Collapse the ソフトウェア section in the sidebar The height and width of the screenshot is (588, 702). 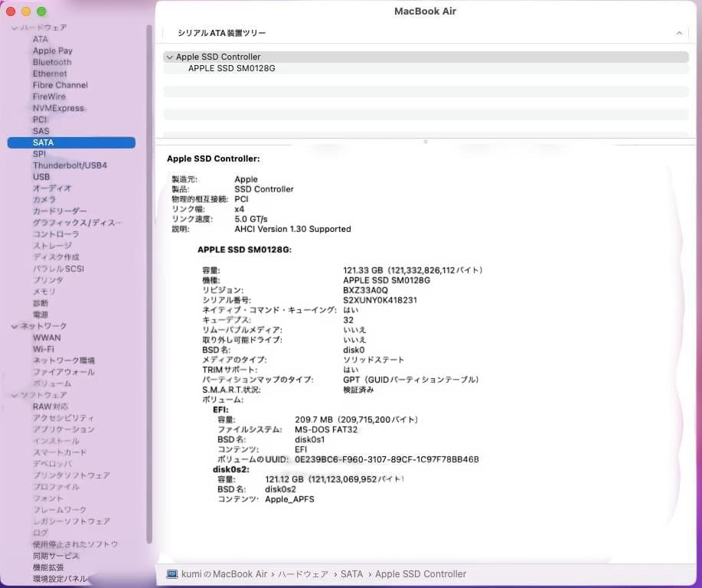(x=14, y=395)
